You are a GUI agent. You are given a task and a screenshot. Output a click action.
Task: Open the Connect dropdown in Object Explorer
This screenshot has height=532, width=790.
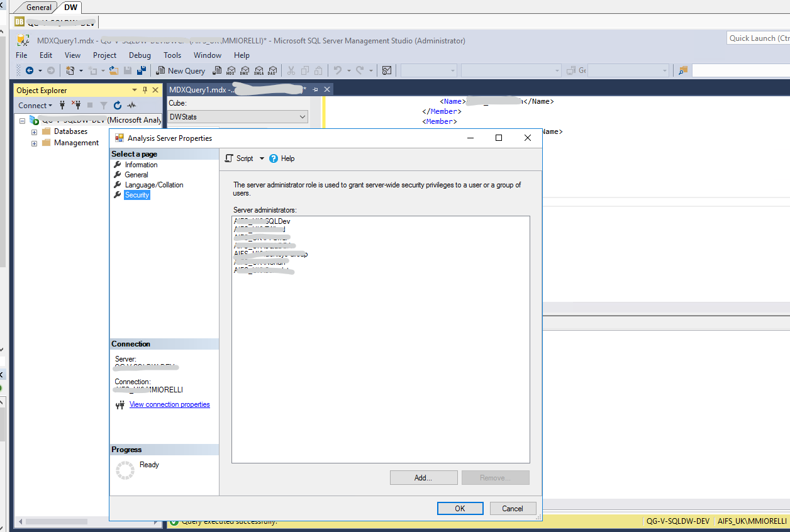[35, 105]
